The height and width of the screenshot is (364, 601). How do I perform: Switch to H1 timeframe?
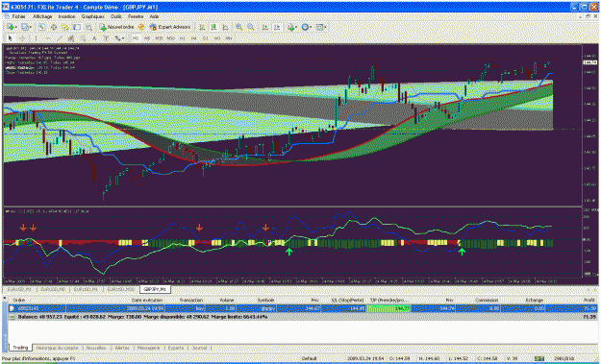click(x=182, y=37)
